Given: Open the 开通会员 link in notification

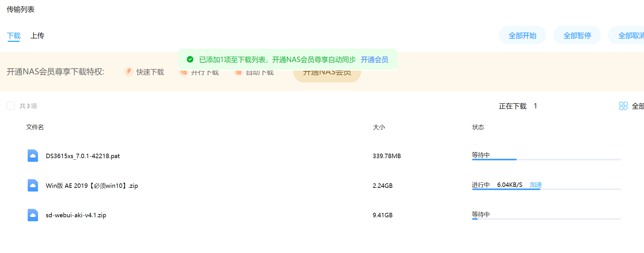Looking at the screenshot, I should point(374,59).
